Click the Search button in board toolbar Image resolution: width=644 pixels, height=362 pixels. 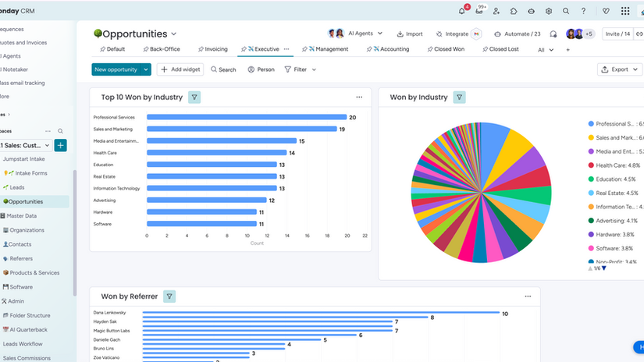point(223,69)
